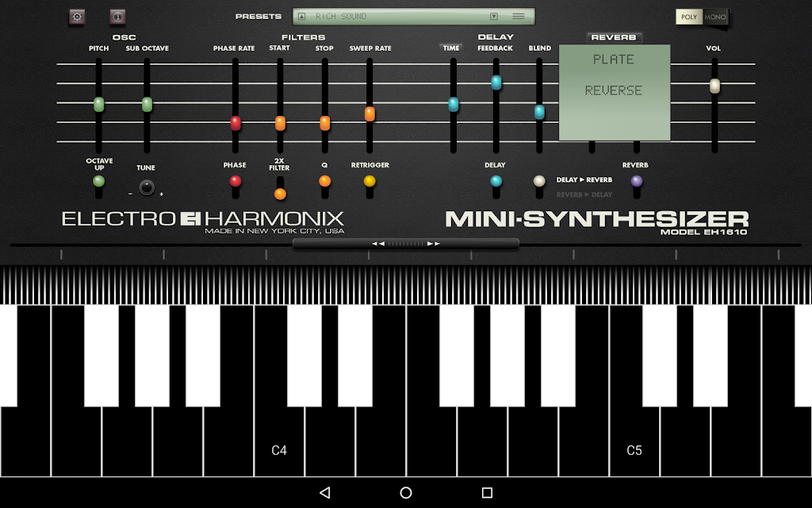Open the info button
Image resolution: width=812 pixels, height=508 pixels.
coord(117,17)
